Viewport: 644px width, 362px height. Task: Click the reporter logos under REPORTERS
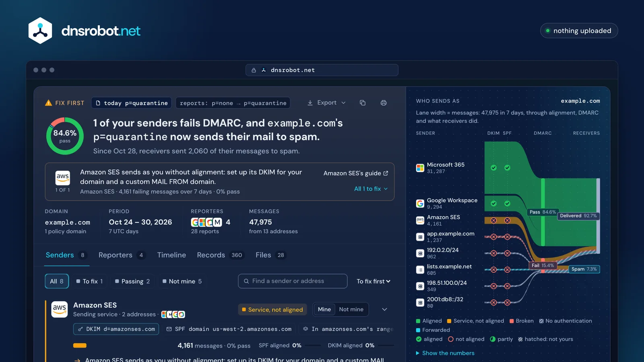(x=206, y=222)
